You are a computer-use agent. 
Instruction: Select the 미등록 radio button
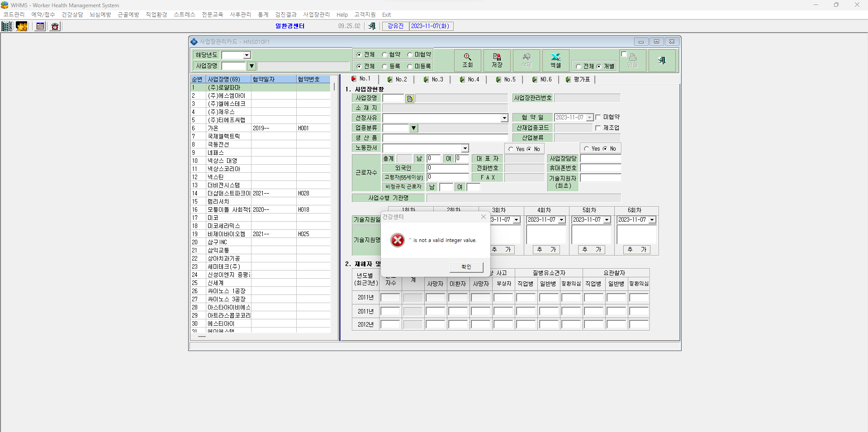point(410,66)
